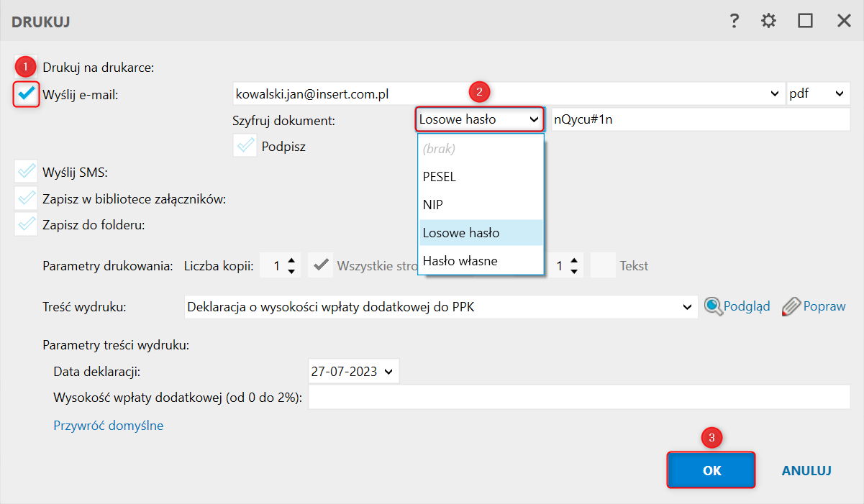The image size is (864, 504).
Task: Increase the Liczba kopii spinner value
Action: pos(291,261)
